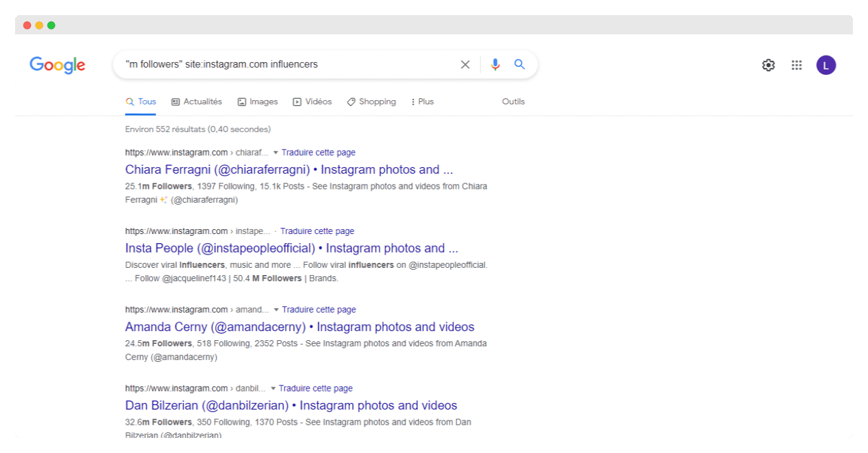The height and width of the screenshot is (453, 868).
Task: Click inside the search query field
Action: coord(288,65)
